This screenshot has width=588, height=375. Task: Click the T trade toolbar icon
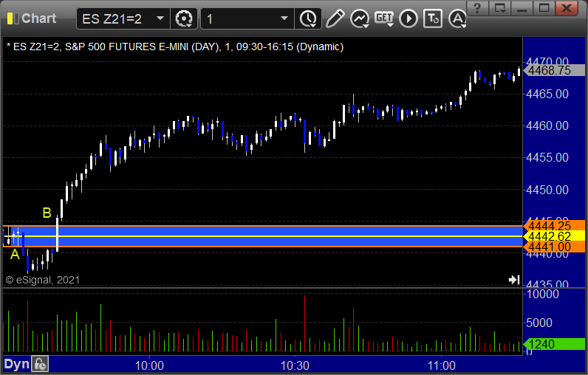pyautogui.click(x=433, y=18)
